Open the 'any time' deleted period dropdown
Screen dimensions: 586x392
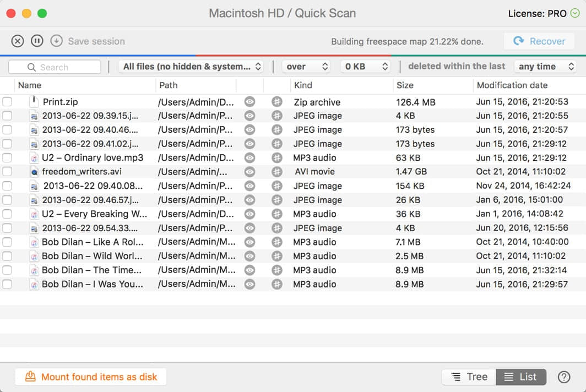tap(544, 67)
